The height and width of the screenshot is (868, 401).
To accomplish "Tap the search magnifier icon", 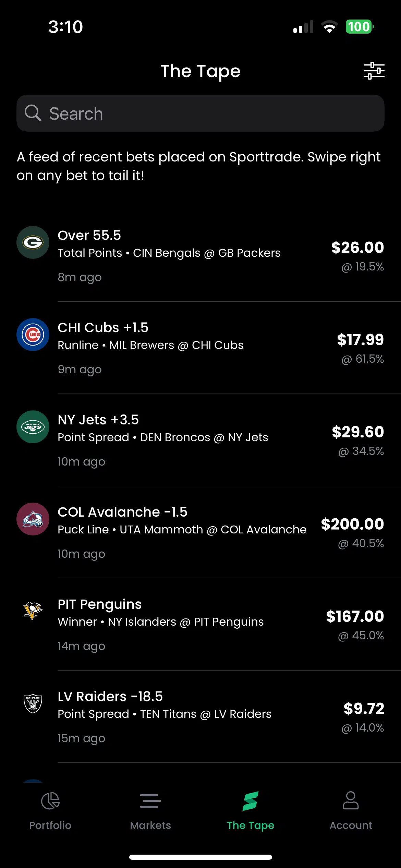I will tap(33, 113).
